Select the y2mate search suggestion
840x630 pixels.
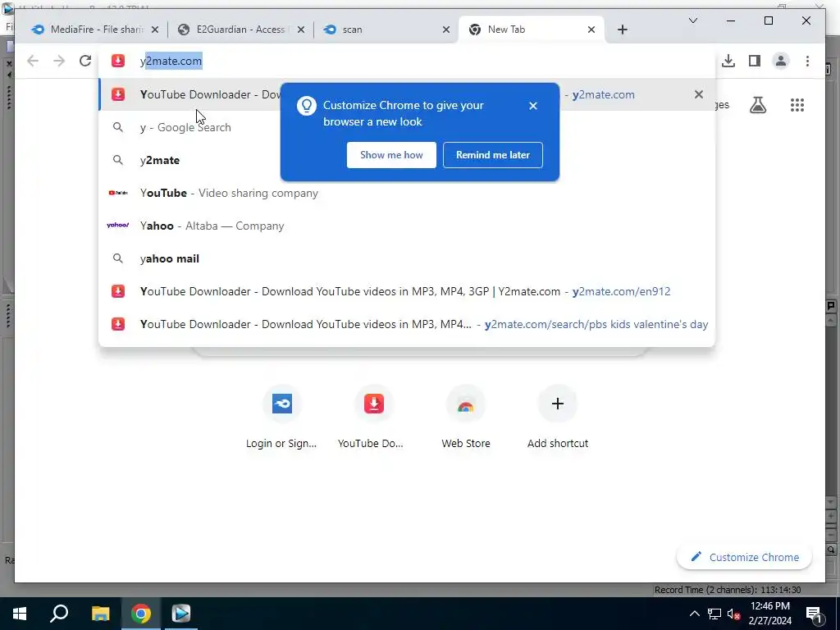[407, 160]
